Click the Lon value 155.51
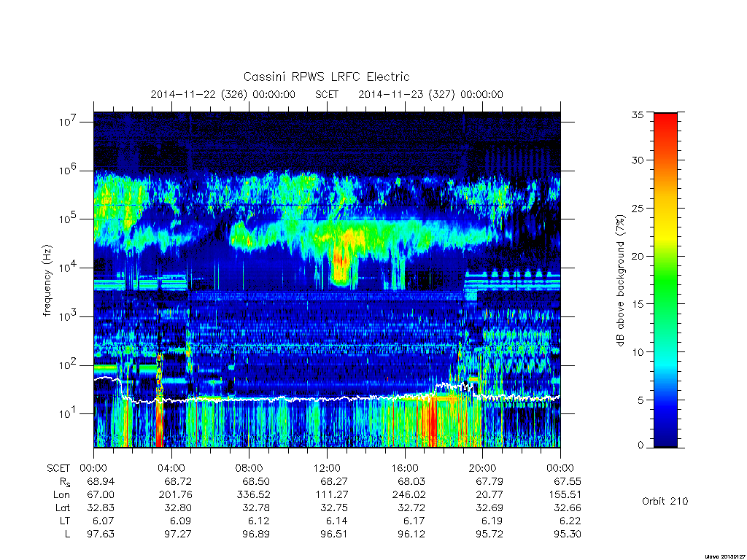The height and width of the screenshot is (560, 747). pyautogui.click(x=565, y=495)
